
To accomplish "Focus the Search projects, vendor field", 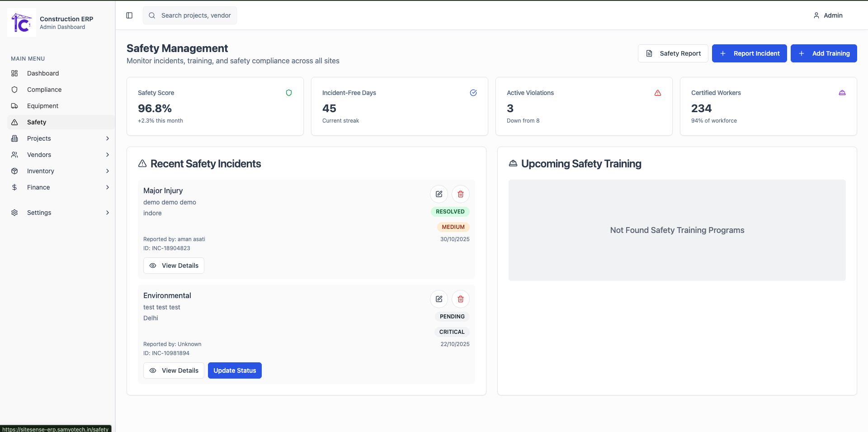I will (x=190, y=15).
